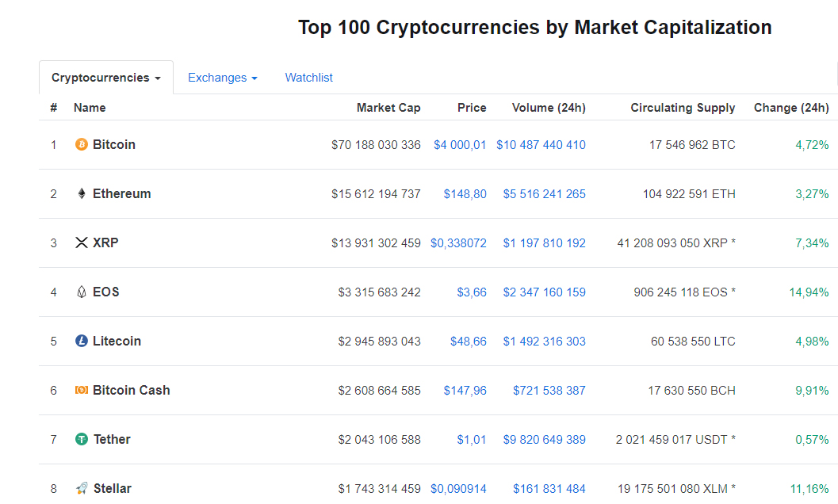Click the Stellar rocket icon
Screen dimensions: 838x504
tap(81, 488)
